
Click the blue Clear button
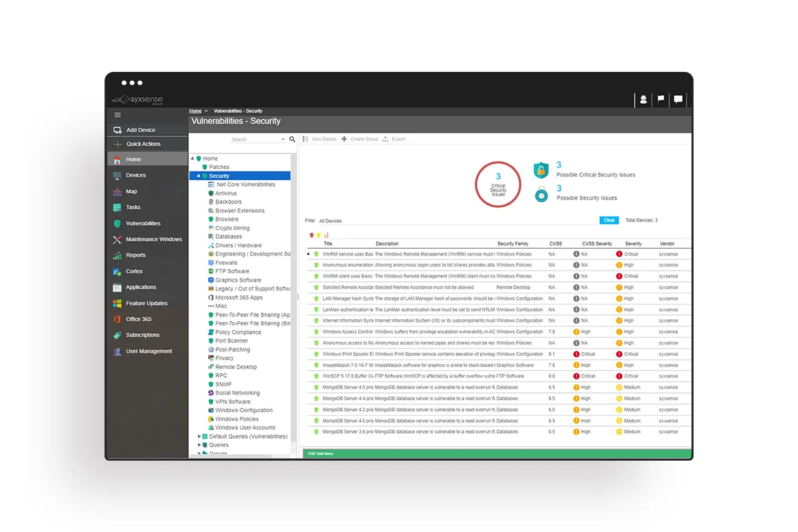[x=609, y=220]
